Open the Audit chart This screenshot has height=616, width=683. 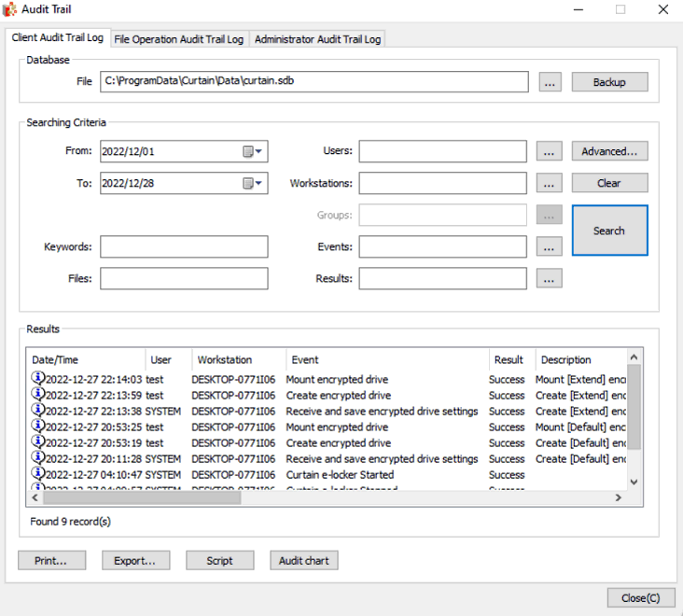tap(304, 560)
